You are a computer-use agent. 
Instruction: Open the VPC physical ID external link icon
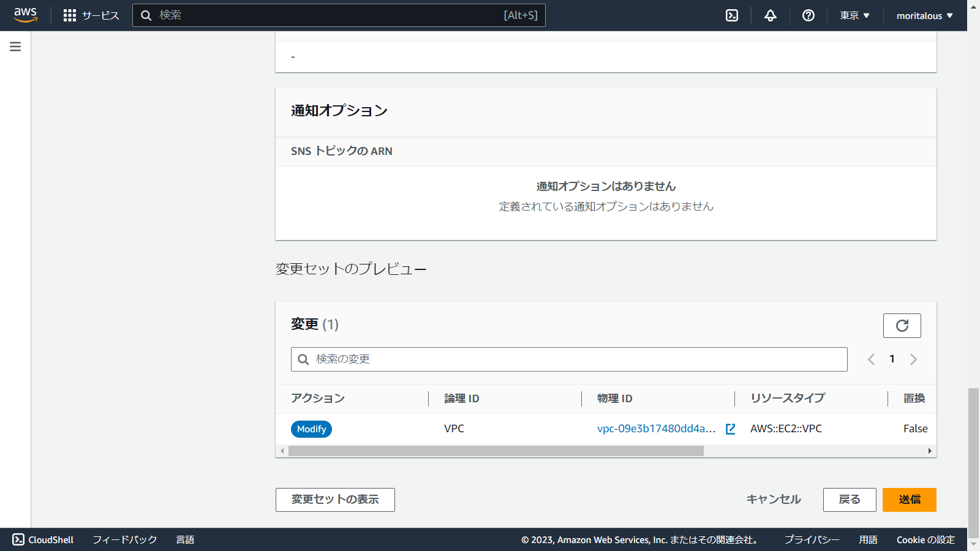click(x=730, y=429)
